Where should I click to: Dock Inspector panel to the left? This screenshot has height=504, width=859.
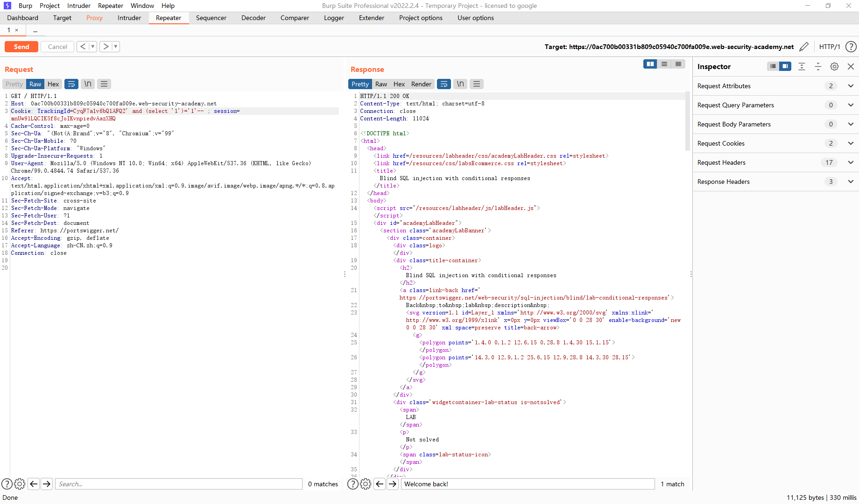pos(773,66)
